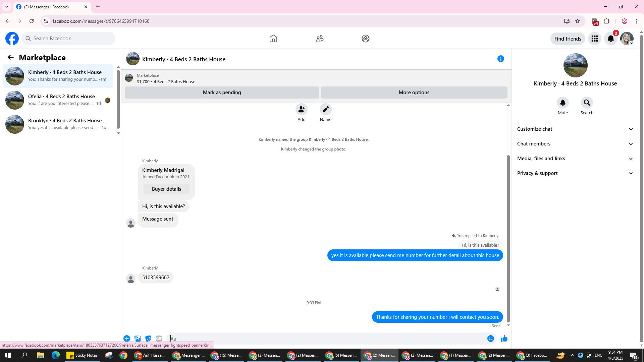
Task: Click the attach file photo icon
Action: [x=138, y=339]
